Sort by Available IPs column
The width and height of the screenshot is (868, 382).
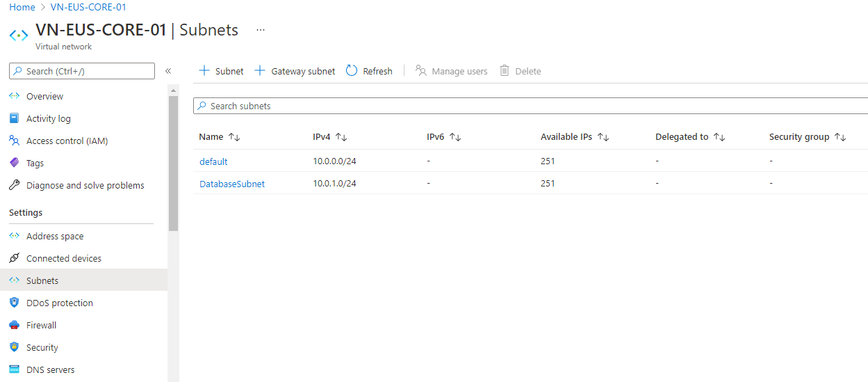click(603, 137)
